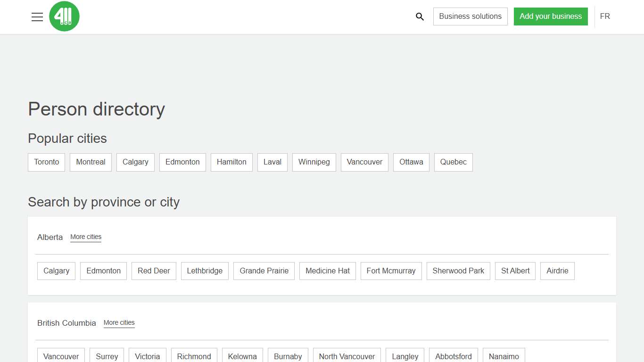Click the green 411 logo
Image resolution: width=644 pixels, height=362 pixels.
(64, 16)
